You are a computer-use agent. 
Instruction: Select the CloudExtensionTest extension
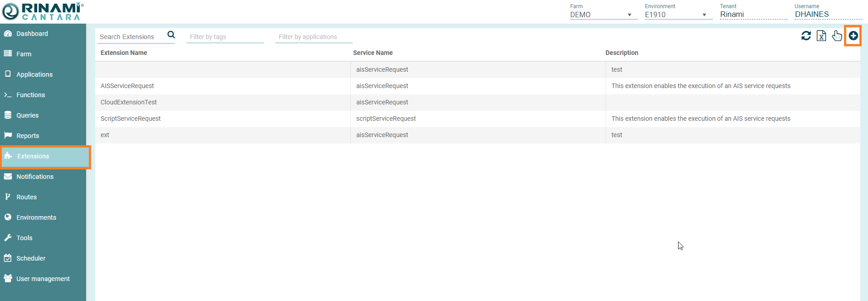(129, 102)
